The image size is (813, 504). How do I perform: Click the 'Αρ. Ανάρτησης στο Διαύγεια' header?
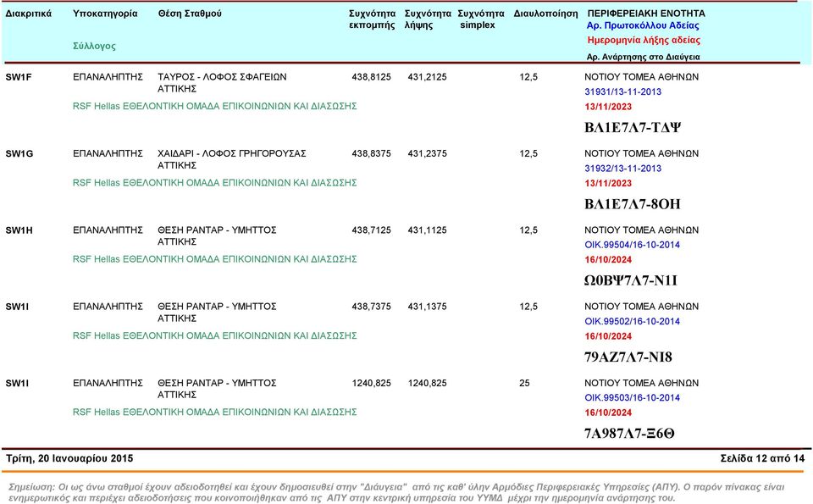[643, 57]
